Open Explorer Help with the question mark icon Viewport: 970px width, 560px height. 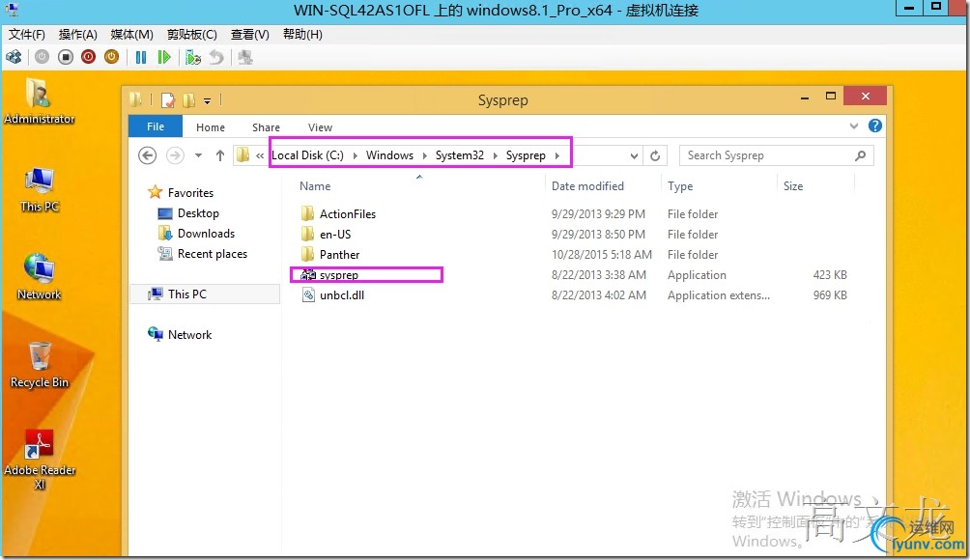(x=874, y=126)
